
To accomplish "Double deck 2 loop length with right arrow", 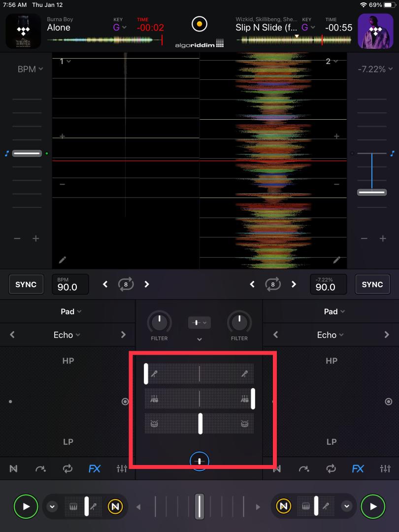I will coord(294,284).
